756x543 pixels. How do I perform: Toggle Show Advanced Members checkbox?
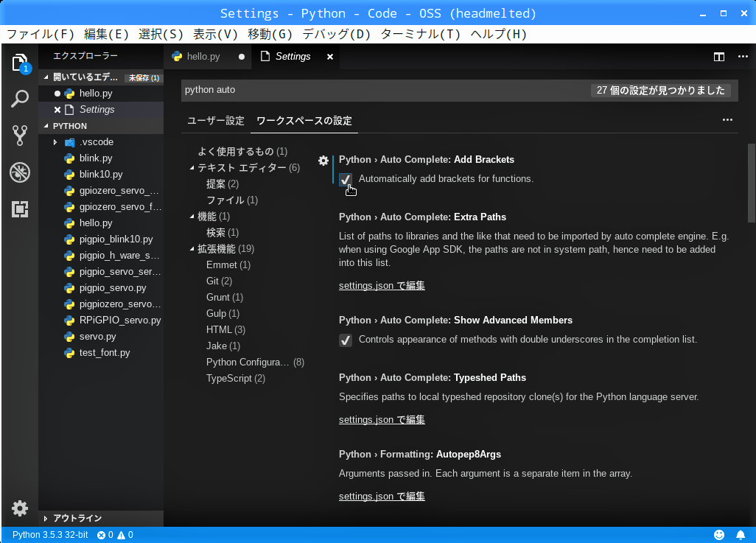[346, 340]
